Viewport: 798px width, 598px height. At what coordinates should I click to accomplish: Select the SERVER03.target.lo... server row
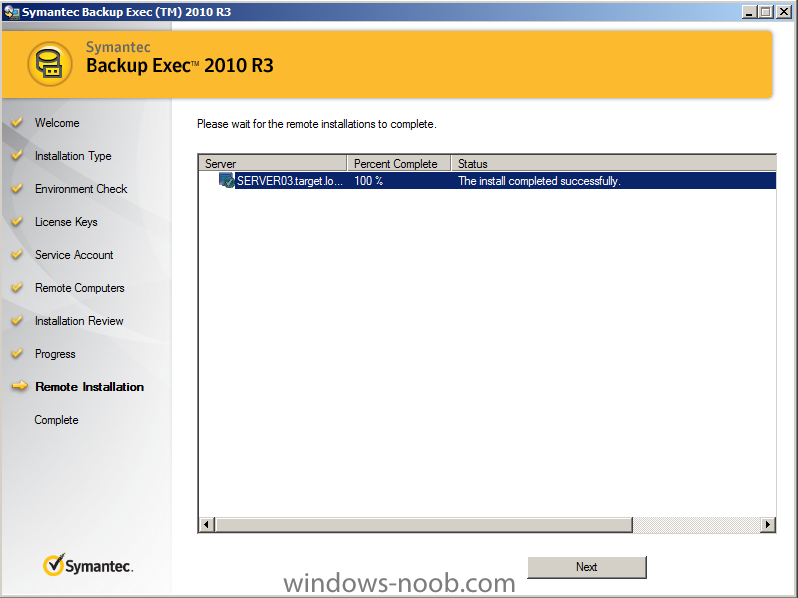pos(487,181)
